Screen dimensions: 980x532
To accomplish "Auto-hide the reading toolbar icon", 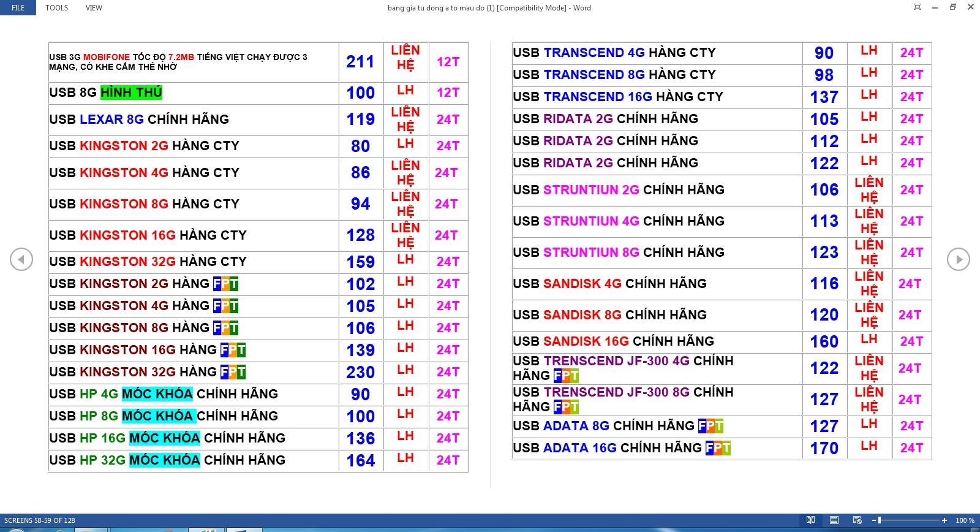I will [917, 7].
